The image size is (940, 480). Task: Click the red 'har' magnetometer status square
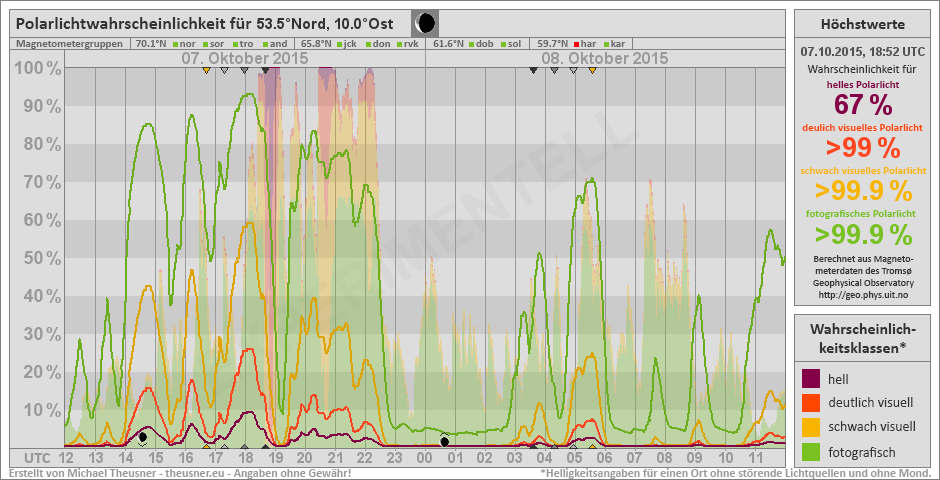[577, 44]
